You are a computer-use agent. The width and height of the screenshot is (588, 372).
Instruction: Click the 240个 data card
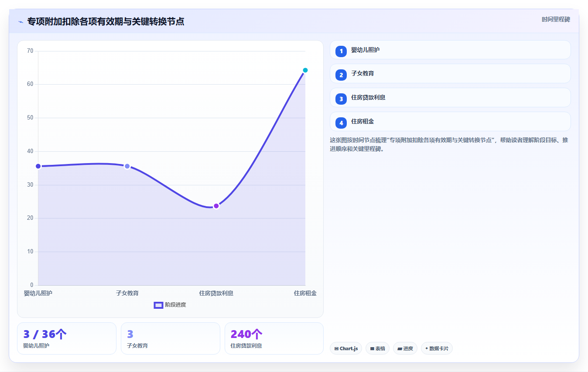(274, 338)
